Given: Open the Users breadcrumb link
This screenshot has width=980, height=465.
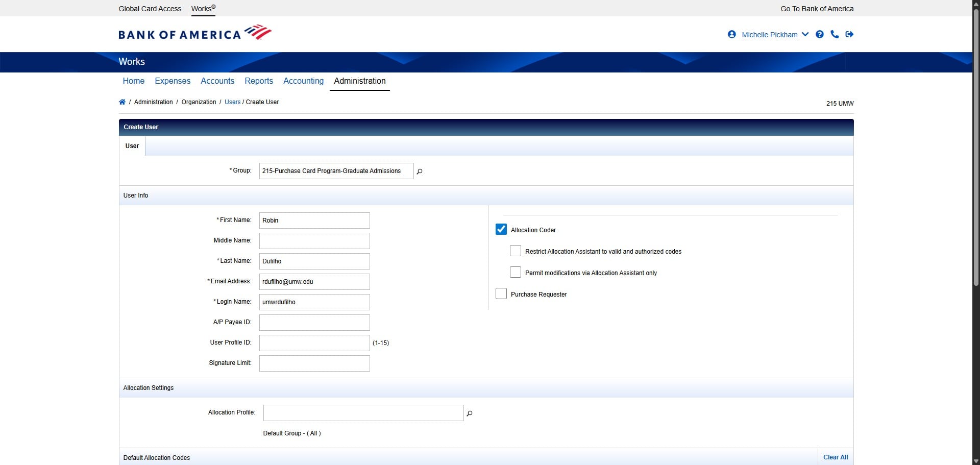Looking at the screenshot, I should [232, 102].
